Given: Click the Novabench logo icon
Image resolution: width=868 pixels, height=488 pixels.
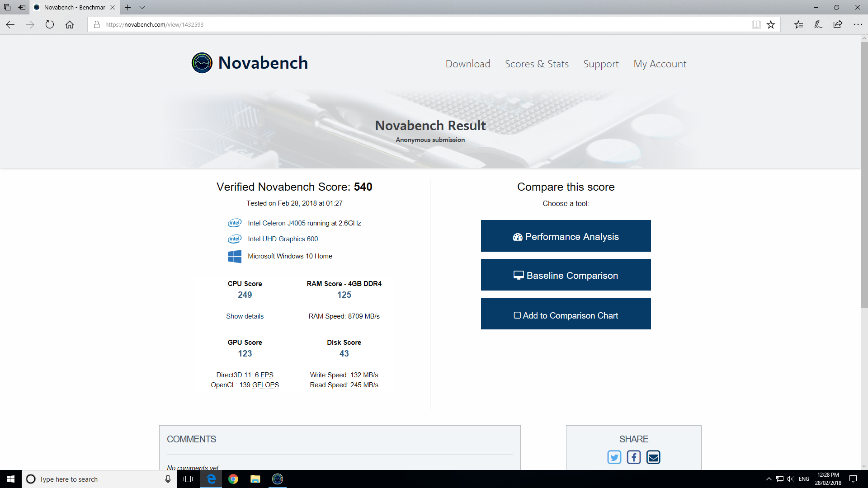Looking at the screenshot, I should 202,63.
